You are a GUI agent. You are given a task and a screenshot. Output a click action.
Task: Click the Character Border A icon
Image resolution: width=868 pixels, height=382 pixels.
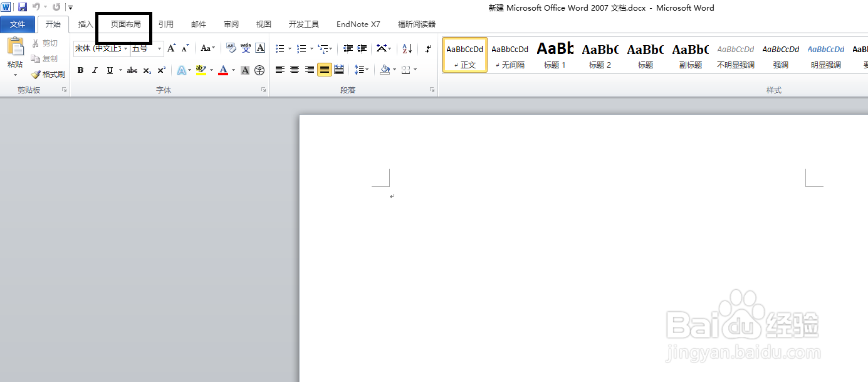(x=260, y=48)
